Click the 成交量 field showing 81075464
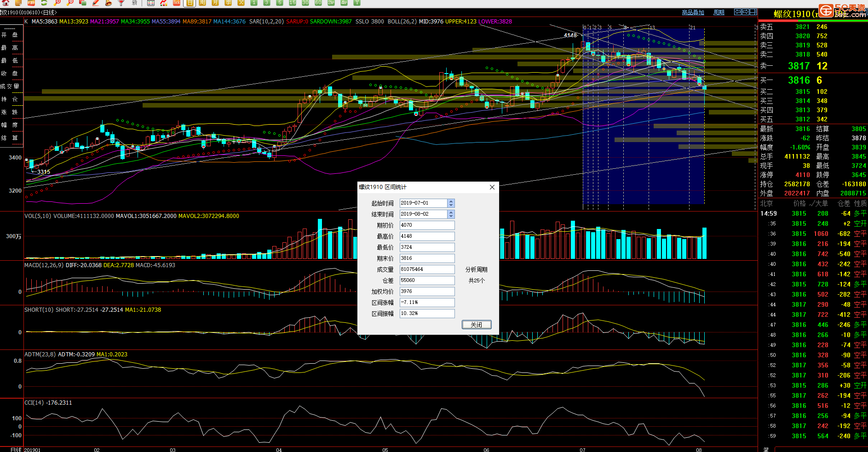 click(x=427, y=269)
